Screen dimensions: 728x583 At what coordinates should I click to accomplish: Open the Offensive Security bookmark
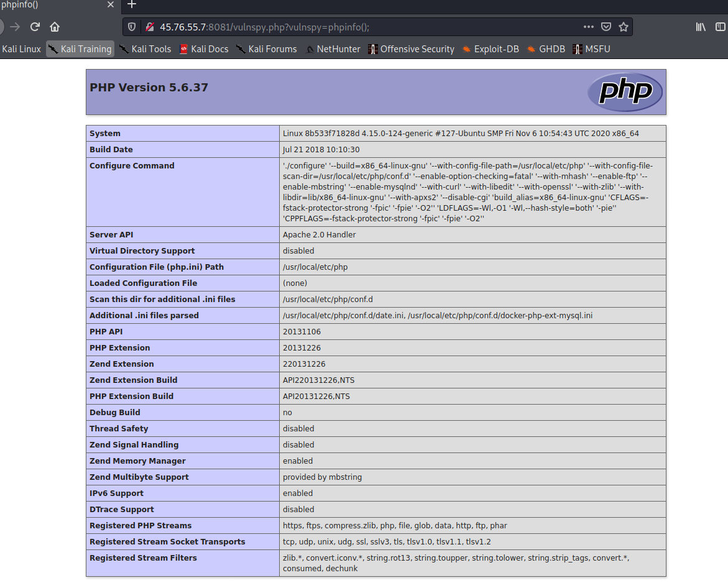[x=412, y=49]
